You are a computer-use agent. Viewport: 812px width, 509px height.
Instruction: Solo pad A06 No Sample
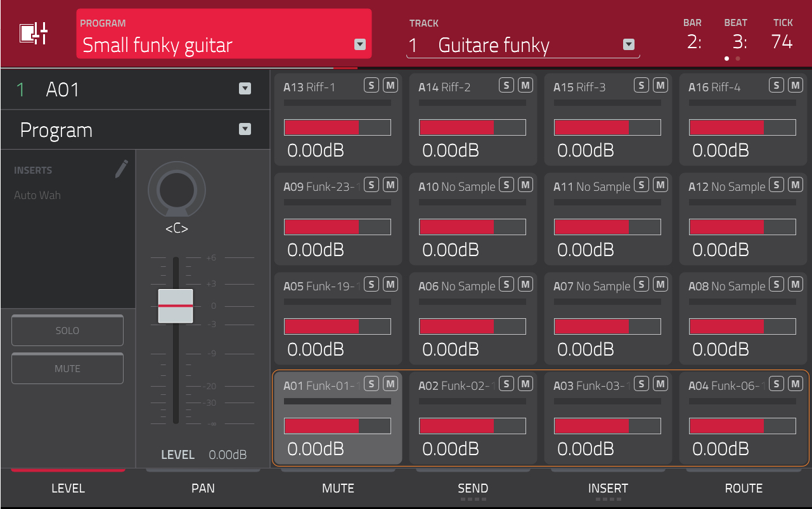(506, 283)
